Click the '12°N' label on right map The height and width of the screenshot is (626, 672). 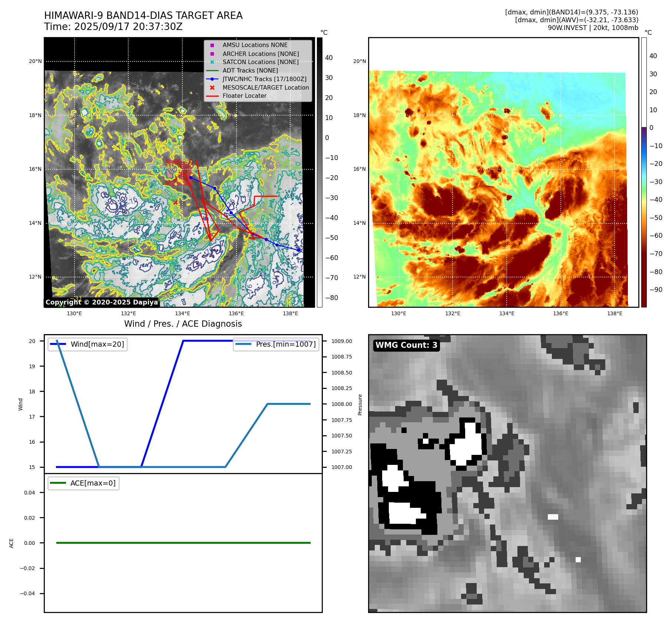(360, 277)
